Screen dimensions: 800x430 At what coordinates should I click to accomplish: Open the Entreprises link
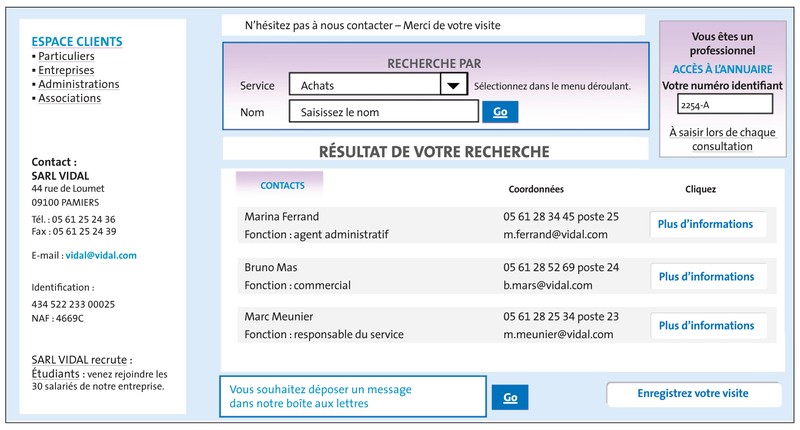[66, 70]
